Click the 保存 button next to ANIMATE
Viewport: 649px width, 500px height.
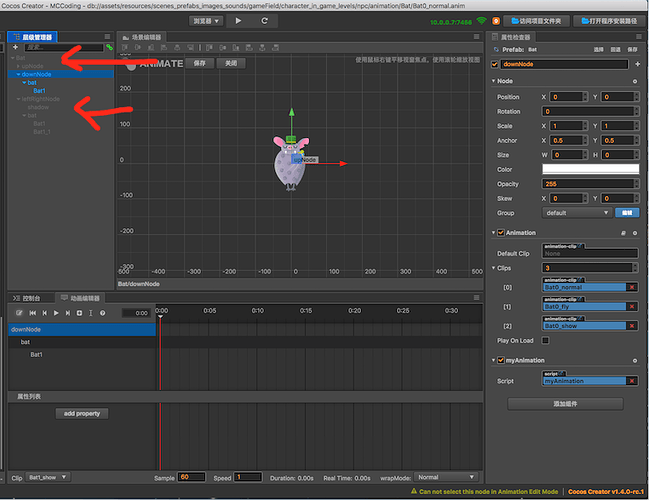click(x=200, y=63)
